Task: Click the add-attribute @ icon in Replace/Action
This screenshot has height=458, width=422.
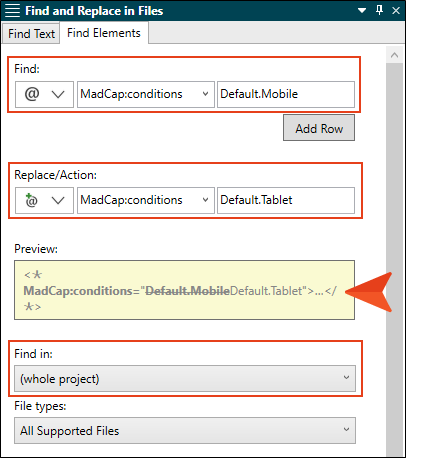Action: tap(31, 200)
